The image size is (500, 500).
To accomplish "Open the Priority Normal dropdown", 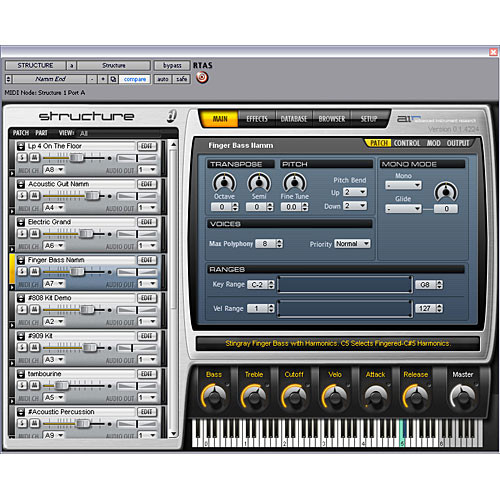I will 352,244.
